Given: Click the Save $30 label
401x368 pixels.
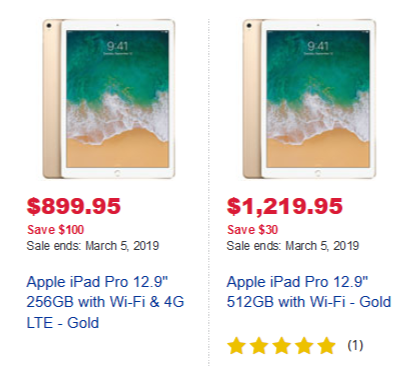Looking at the screenshot, I should coord(252,230).
